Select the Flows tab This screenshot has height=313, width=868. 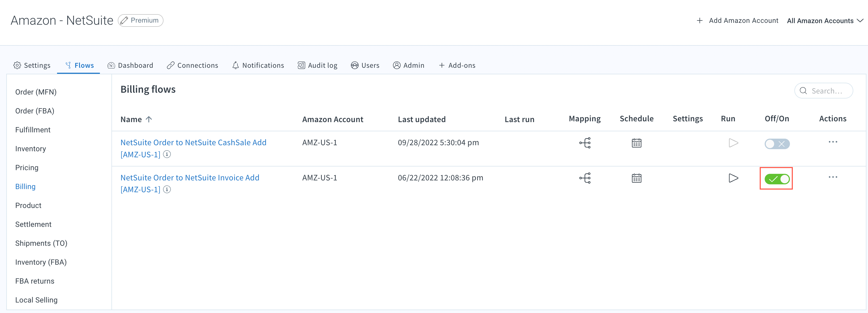[79, 65]
